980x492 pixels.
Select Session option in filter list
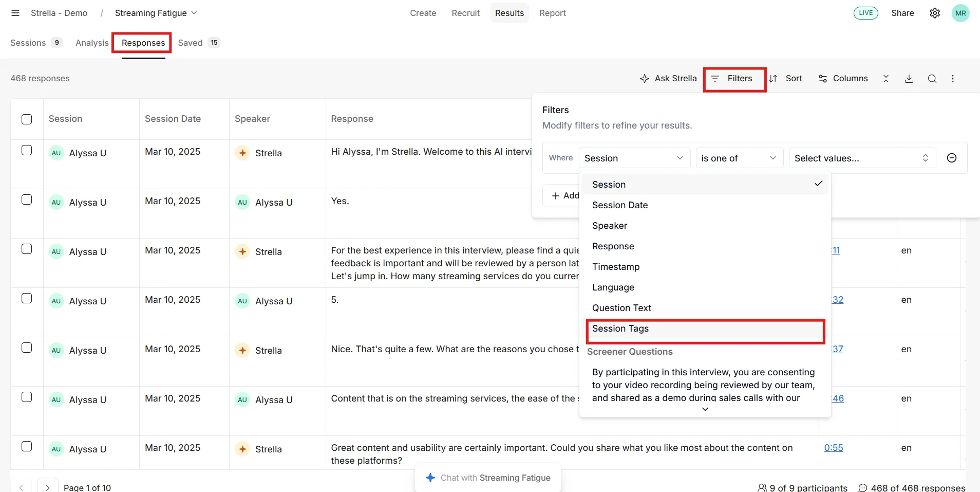705,184
